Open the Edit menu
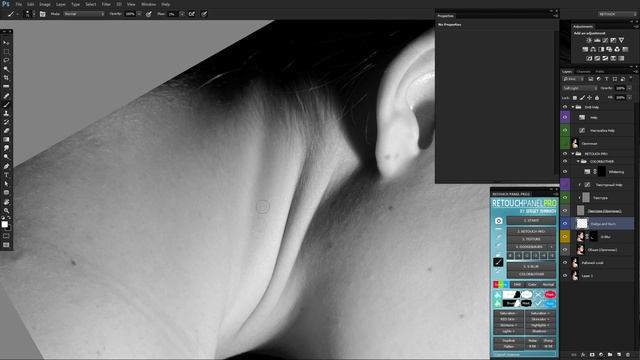This screenshot has width=640, height=360. click(31, 4)
